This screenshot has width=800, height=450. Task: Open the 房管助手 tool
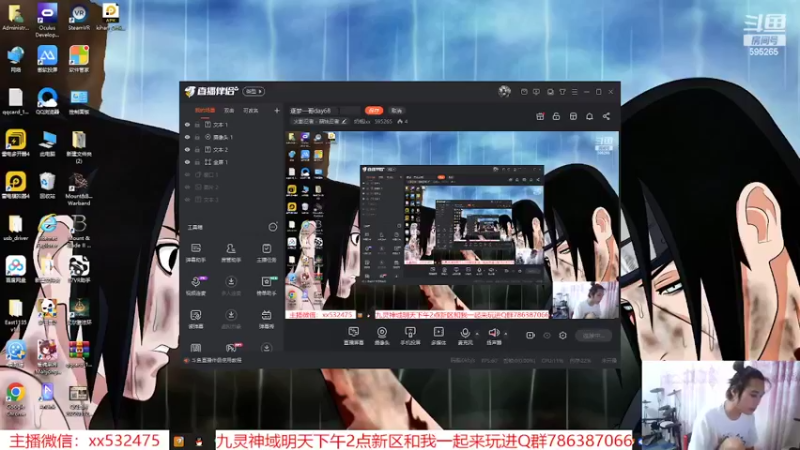231,253
